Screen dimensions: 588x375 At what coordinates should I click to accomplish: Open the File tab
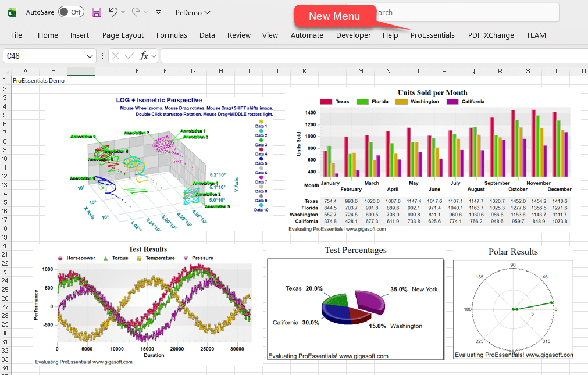[16, 35]
